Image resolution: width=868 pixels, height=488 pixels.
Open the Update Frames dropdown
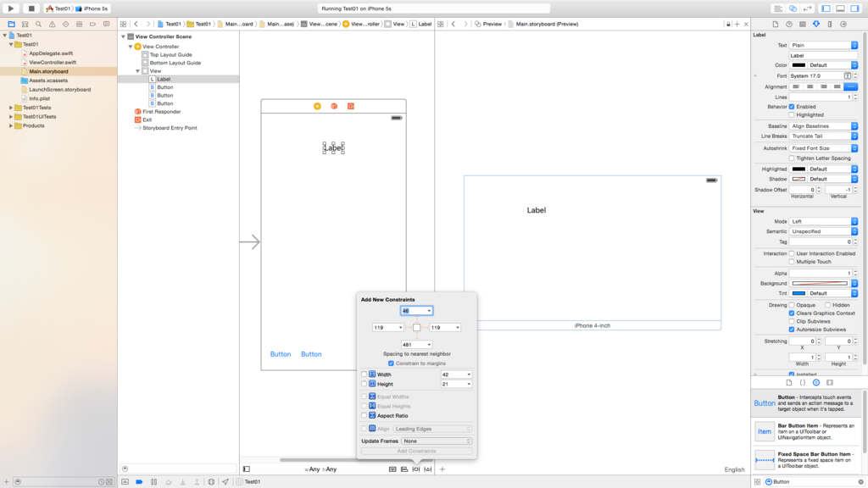(x=437, y=441)
